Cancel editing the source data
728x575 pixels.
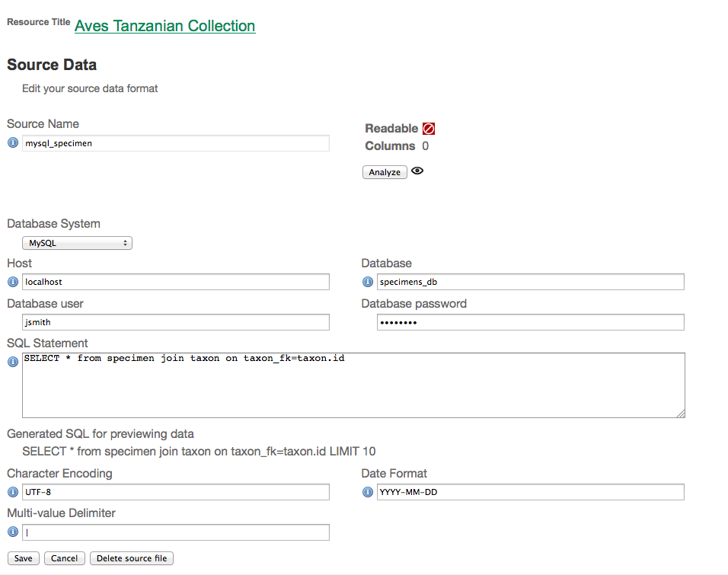tap(64, 558)
